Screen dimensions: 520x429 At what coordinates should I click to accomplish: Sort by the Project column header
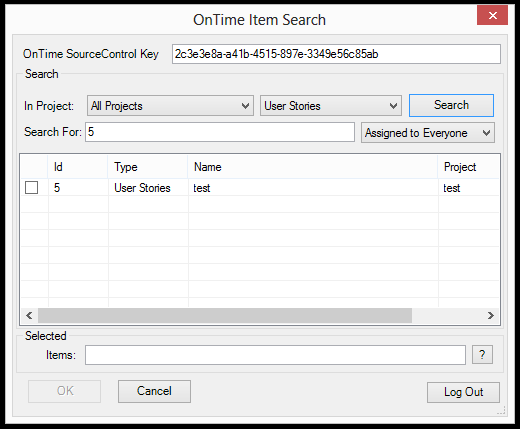(x=469, y=167)
